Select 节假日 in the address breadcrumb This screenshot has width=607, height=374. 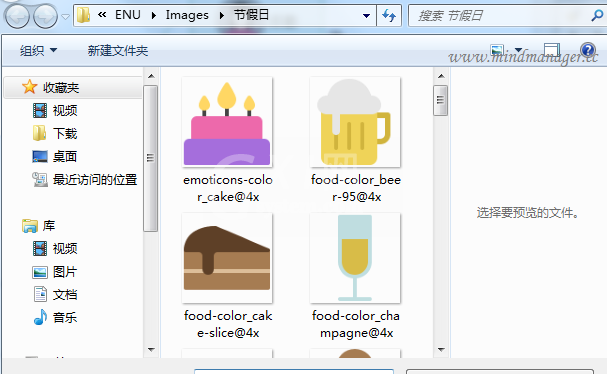[x=251, y=15]
